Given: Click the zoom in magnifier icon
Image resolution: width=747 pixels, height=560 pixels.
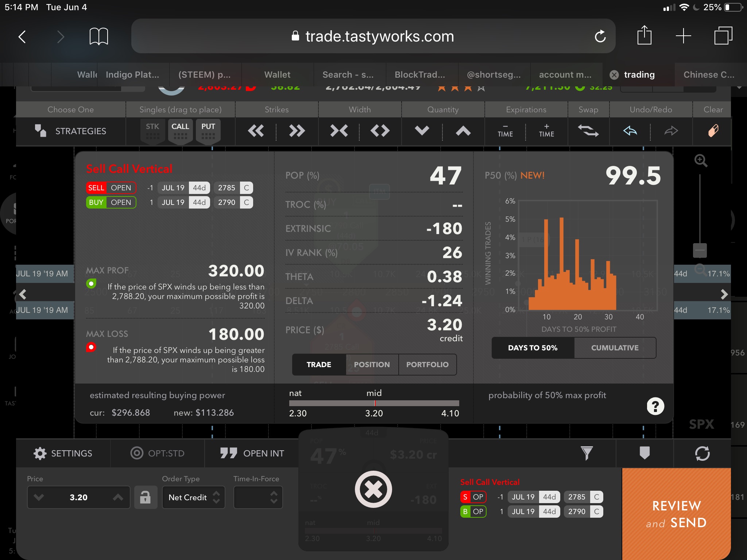Looking at the screenshot, I should [701, 160].
